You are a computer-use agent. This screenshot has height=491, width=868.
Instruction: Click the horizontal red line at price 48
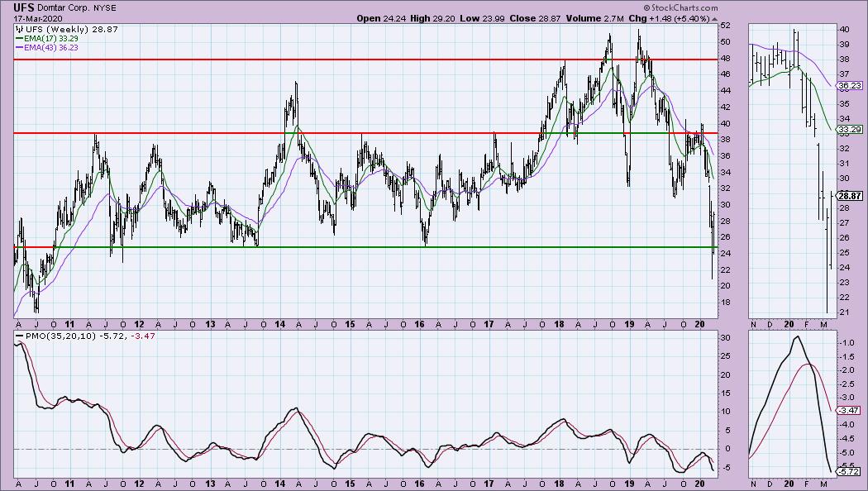pos(365,60)
